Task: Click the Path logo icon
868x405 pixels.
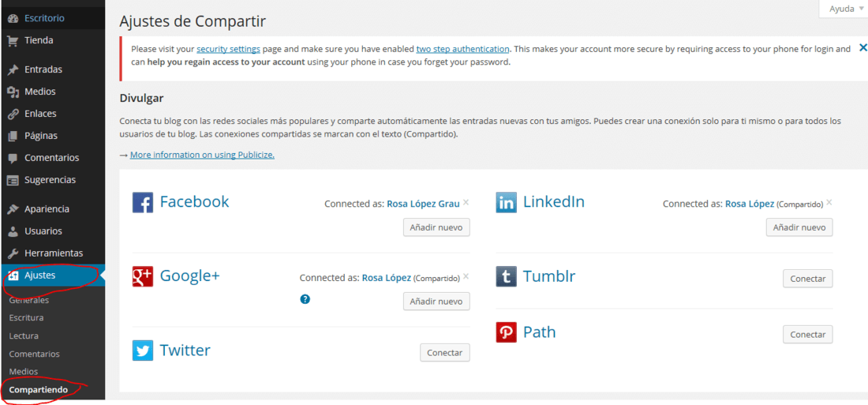Action: (506, 332)
